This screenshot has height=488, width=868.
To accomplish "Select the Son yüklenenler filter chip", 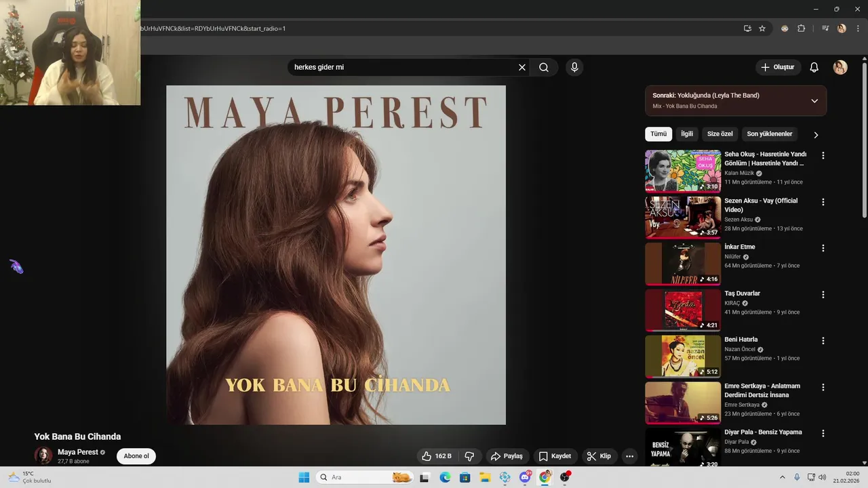I will point(770,134).
